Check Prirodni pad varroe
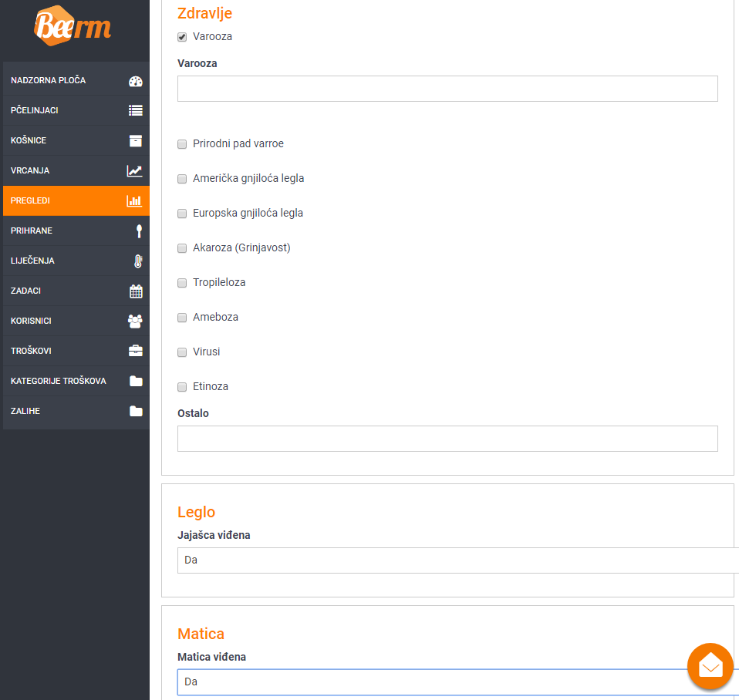739x700 pixels. coord(182,144)
